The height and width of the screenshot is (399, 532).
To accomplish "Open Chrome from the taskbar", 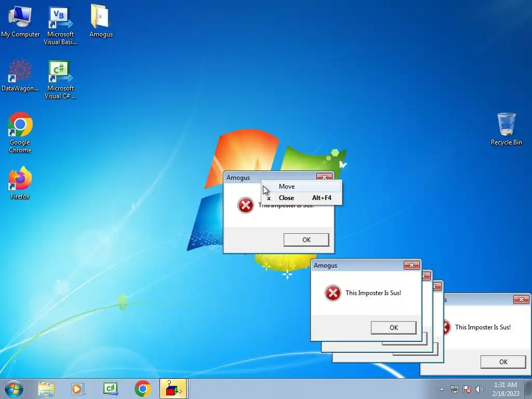I will coord(142,389).
